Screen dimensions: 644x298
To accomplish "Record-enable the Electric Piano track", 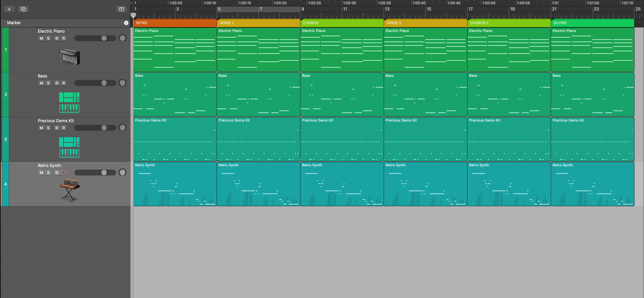I will [x=64, y=38].
